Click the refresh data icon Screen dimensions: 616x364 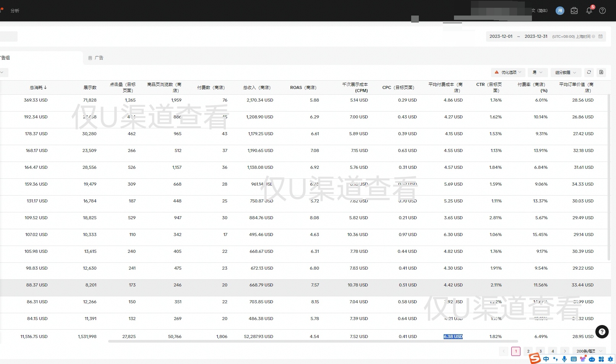(x=589, y=72)
